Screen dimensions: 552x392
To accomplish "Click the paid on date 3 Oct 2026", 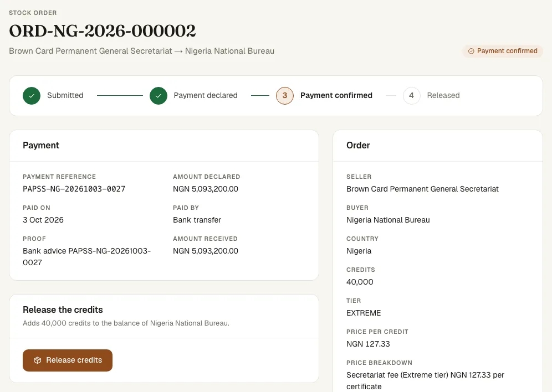I will coord(43,220).
